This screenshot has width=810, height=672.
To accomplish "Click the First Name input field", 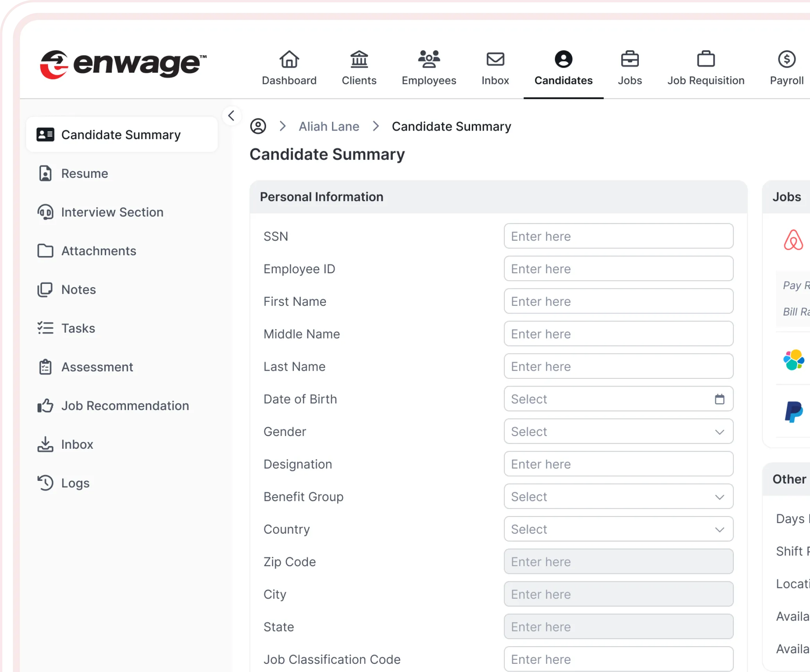I will coord(618,301).
